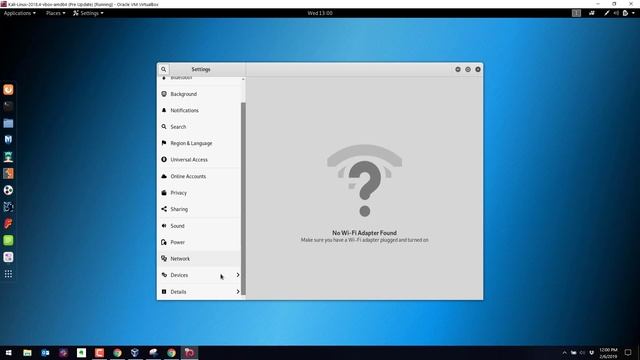Click the pen icon in Kali top bar
The width and height of the screenshot is (640, 360).
click(x=607, y=13)
